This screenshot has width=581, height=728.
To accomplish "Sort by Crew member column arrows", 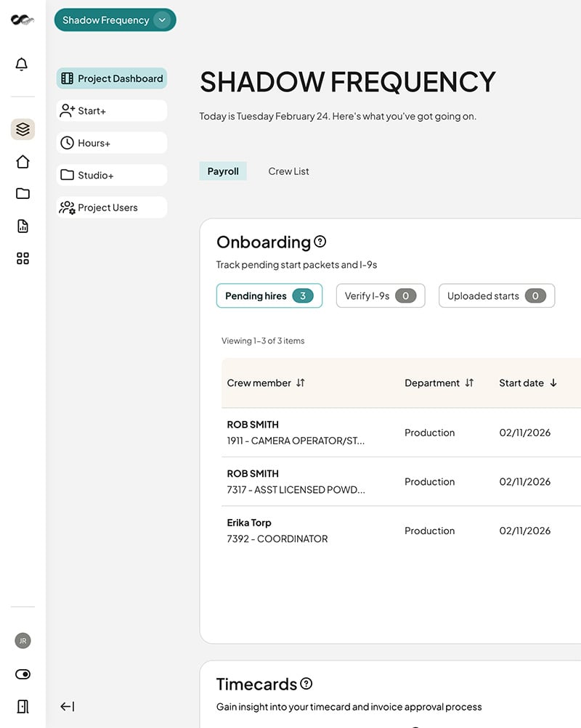I will [301, 383].
